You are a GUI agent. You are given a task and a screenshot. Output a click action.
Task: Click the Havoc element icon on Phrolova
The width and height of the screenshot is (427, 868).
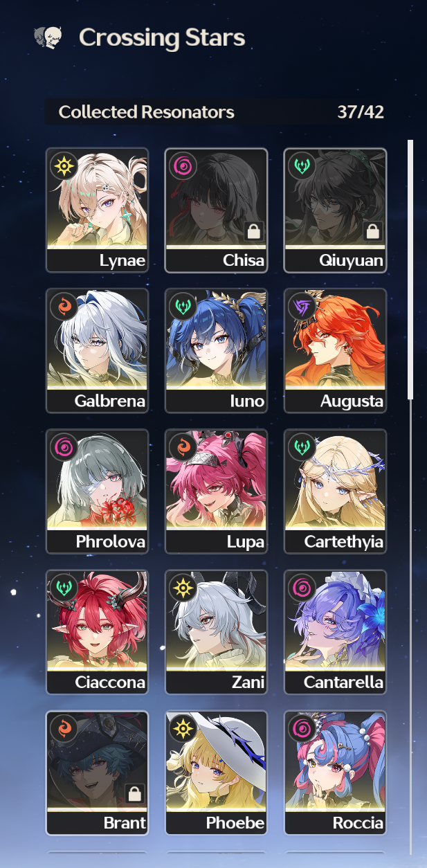[x=64, y=447]
